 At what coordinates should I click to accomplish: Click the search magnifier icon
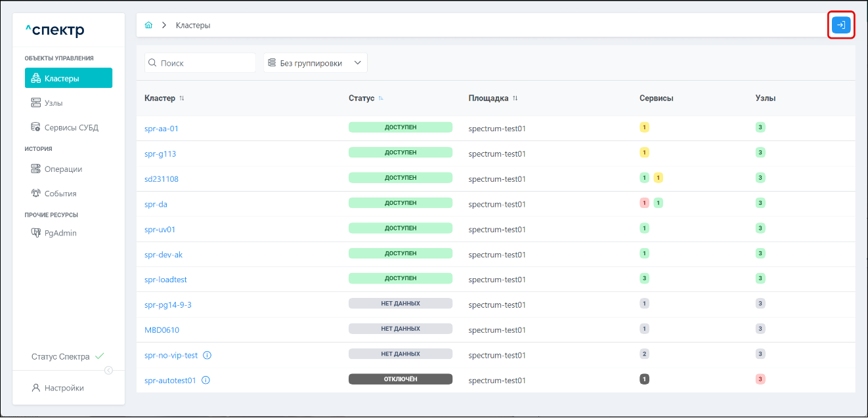(x=152, y=63)
